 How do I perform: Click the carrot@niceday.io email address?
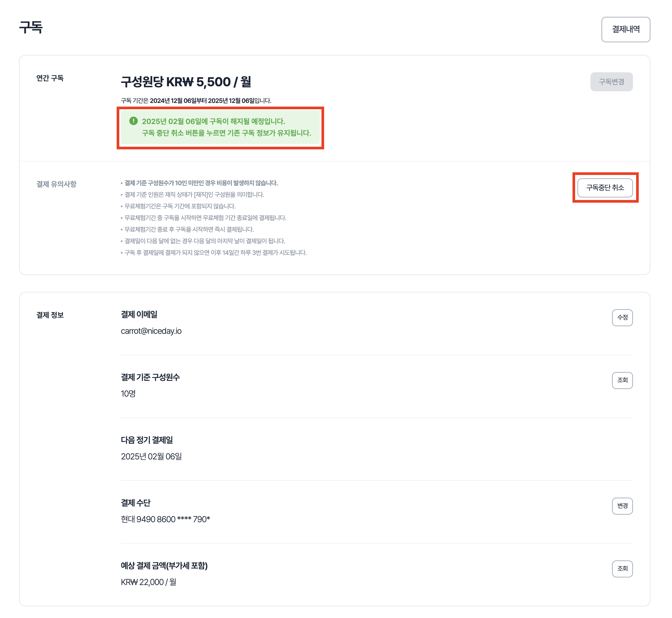[151, 331]
